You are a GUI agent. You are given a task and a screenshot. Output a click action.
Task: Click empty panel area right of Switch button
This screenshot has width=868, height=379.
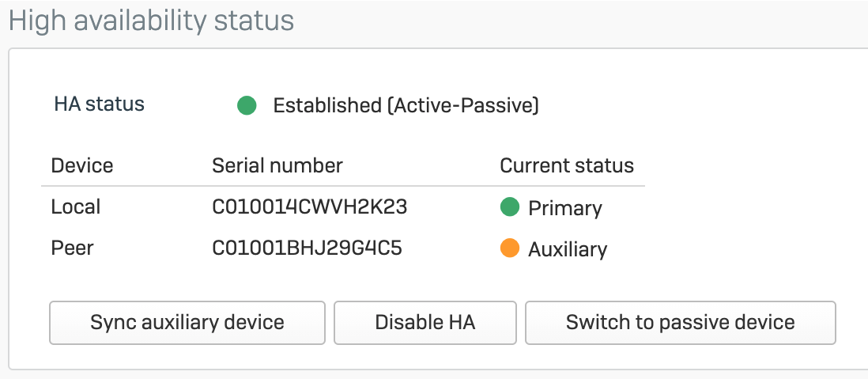tap(851, 322)
